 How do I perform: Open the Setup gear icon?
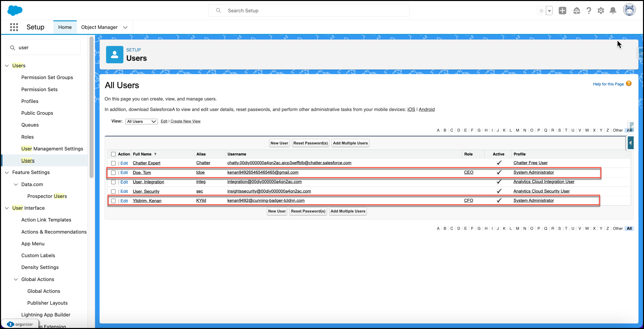[601, 11]
